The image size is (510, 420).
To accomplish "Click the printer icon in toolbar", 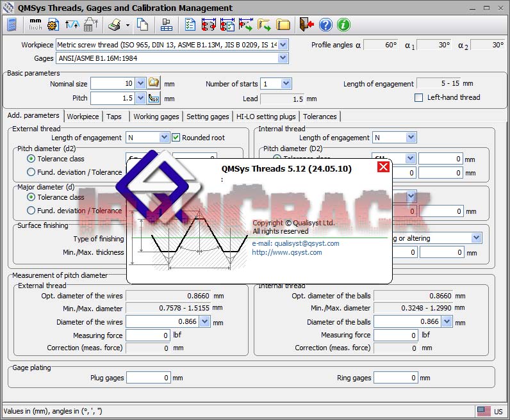I will [114, 25].
